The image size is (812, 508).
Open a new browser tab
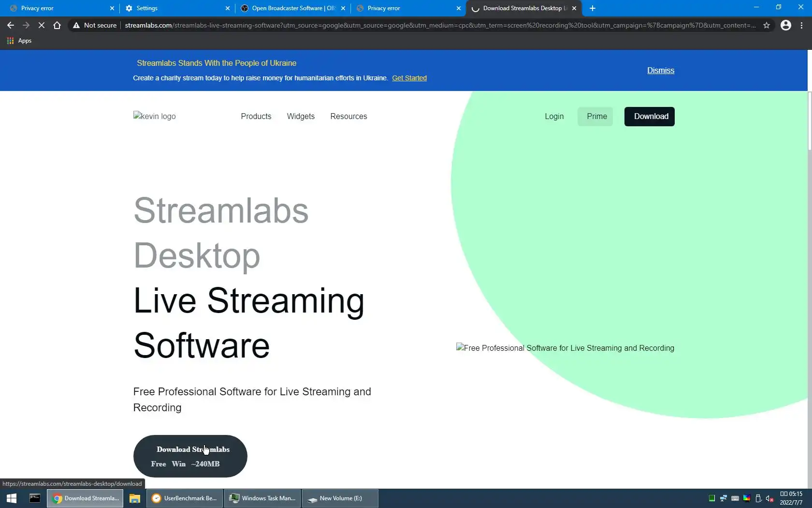(x=593, y=8)
